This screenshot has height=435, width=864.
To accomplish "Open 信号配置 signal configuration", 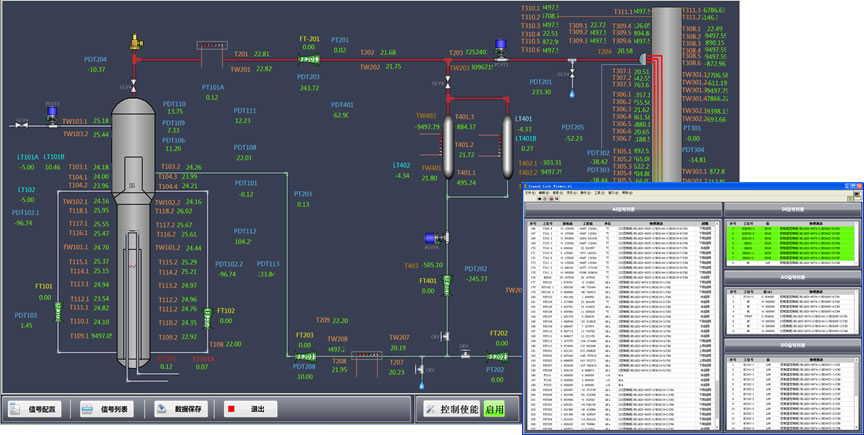I will coord(36,410).
